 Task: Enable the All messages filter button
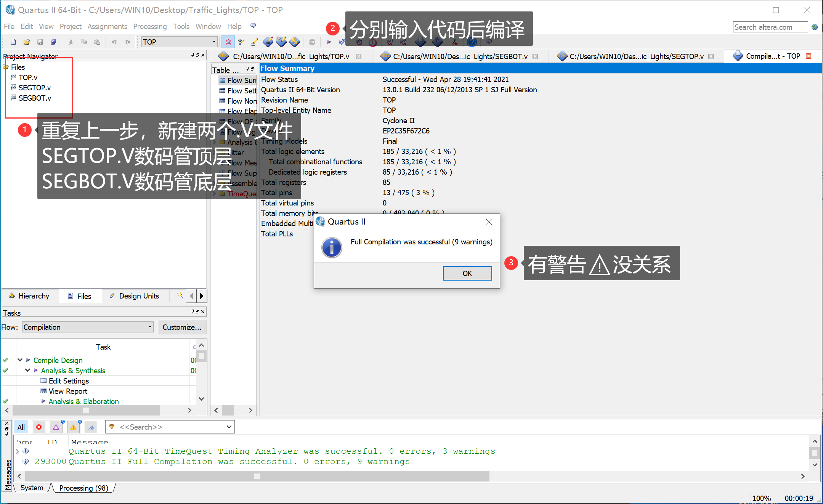21,427
